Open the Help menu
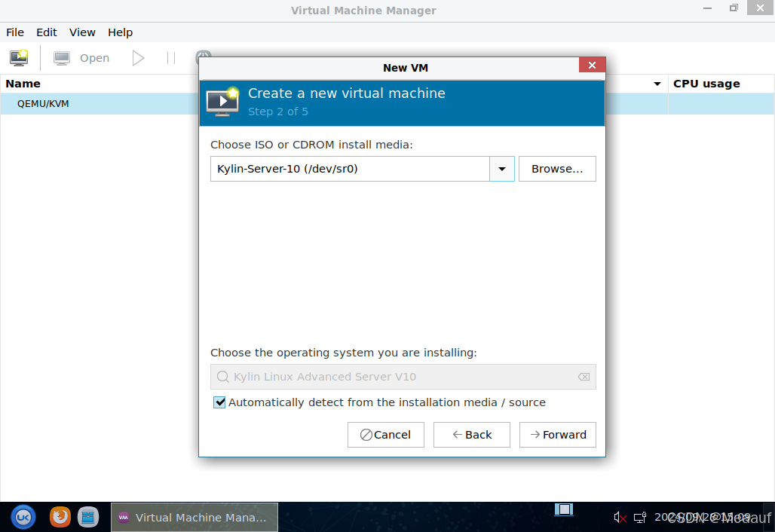 click(120, 32)
